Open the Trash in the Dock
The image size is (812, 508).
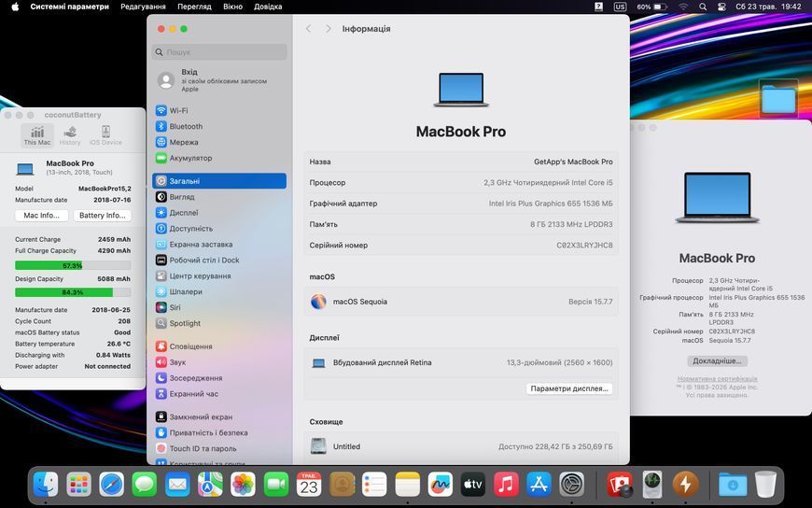click(x=765, y=485)
